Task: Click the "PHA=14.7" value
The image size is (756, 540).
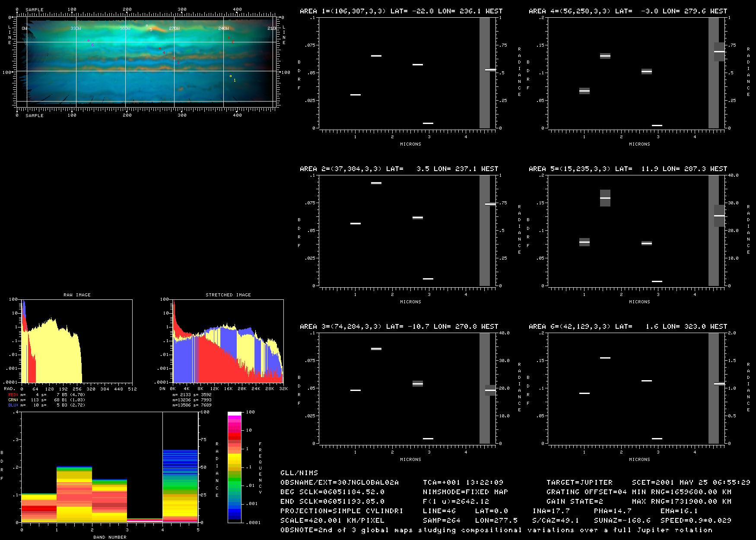Action: point(613,511)
